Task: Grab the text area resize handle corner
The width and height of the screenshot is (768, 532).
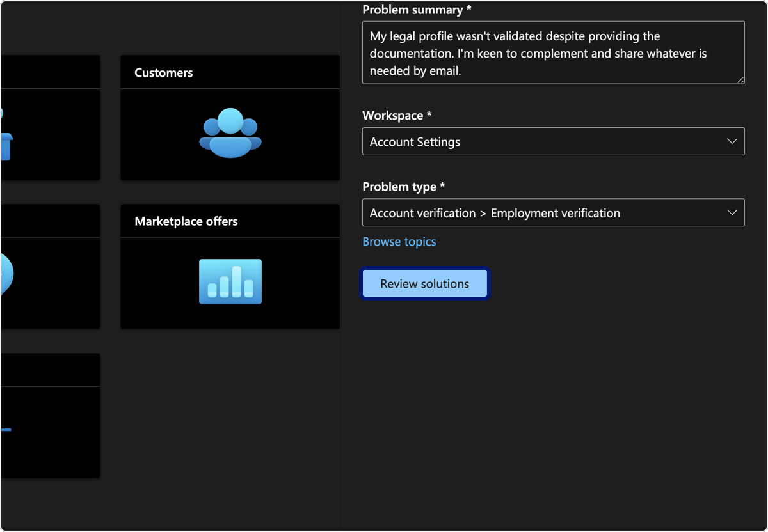Action: [x=740, y=80]
